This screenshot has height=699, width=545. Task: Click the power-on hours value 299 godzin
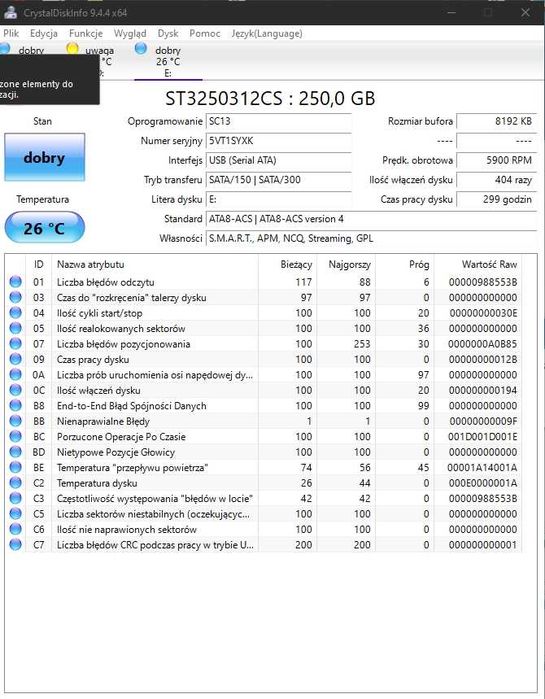click(x=496, y=200)
